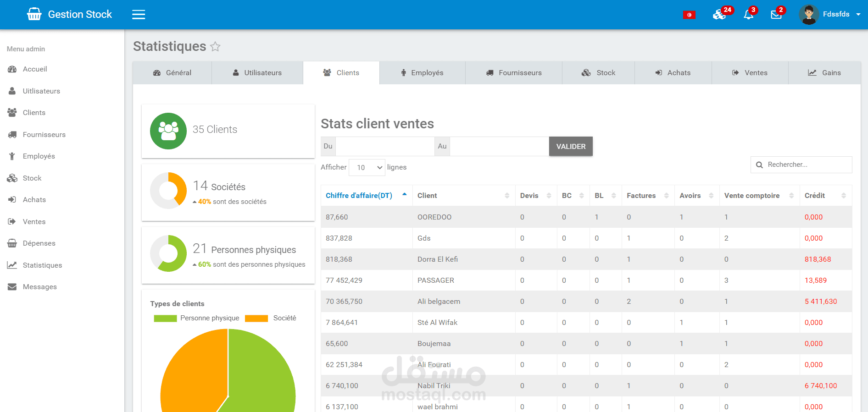The height and width of the screenshot is (412, 868).
Task: Click the 13,589 credit value
Action: point(816,280)
